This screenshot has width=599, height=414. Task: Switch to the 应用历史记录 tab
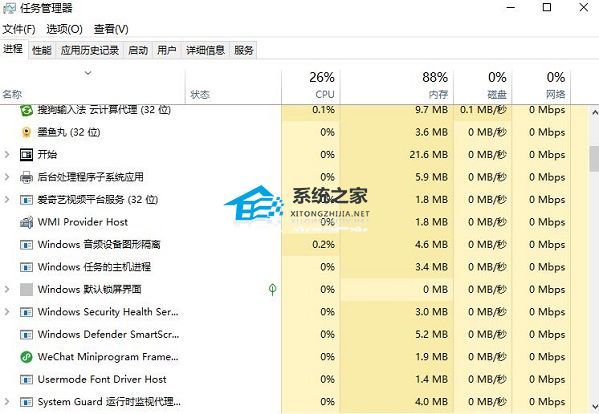coord(90,50)
